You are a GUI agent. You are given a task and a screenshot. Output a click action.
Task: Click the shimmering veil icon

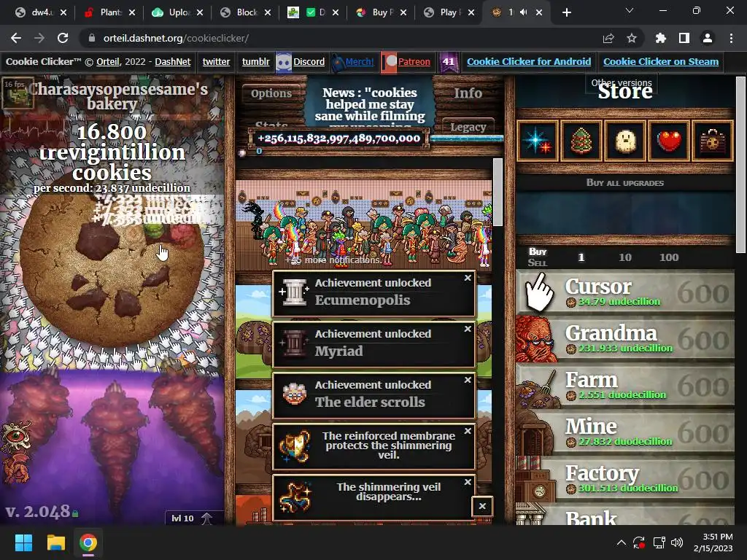point(295,497)
